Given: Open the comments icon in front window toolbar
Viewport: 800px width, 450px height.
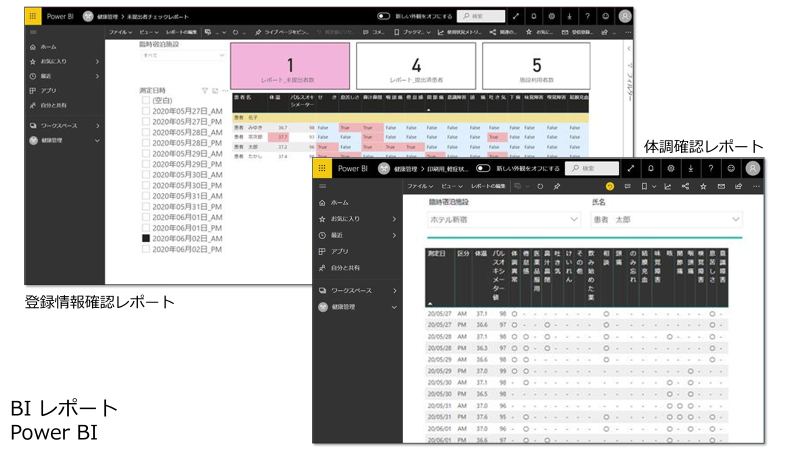Looking at the screenshot, I should coord(628,186).
